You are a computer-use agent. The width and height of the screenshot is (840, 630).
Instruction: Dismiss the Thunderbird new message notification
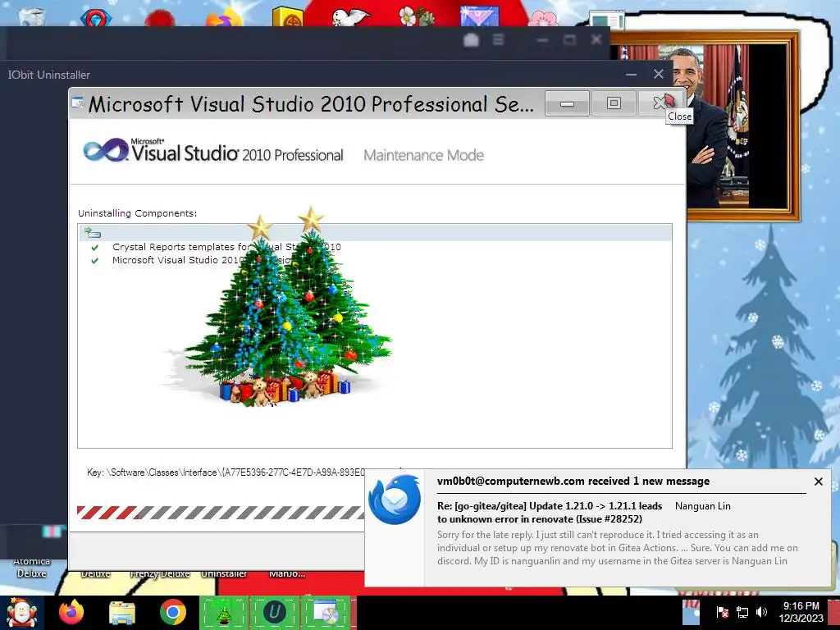818,482
